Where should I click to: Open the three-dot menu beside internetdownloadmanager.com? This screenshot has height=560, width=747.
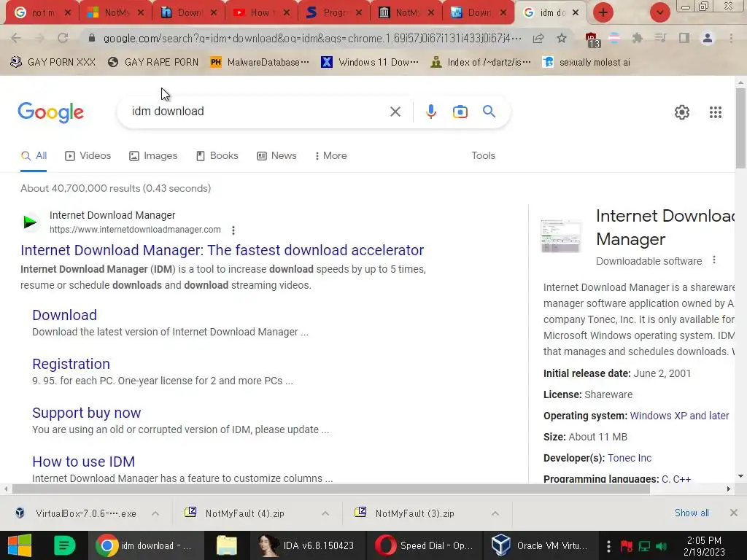(x=233, y=230)
